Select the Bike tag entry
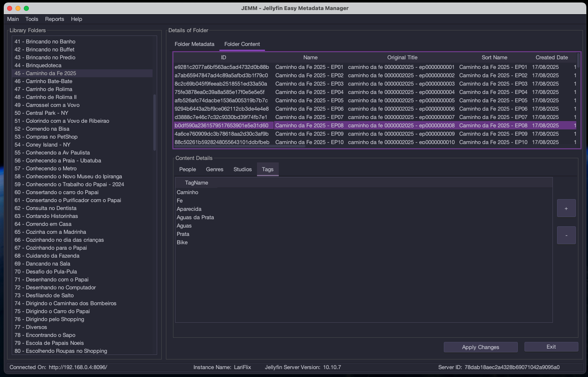 pos(182,243)
